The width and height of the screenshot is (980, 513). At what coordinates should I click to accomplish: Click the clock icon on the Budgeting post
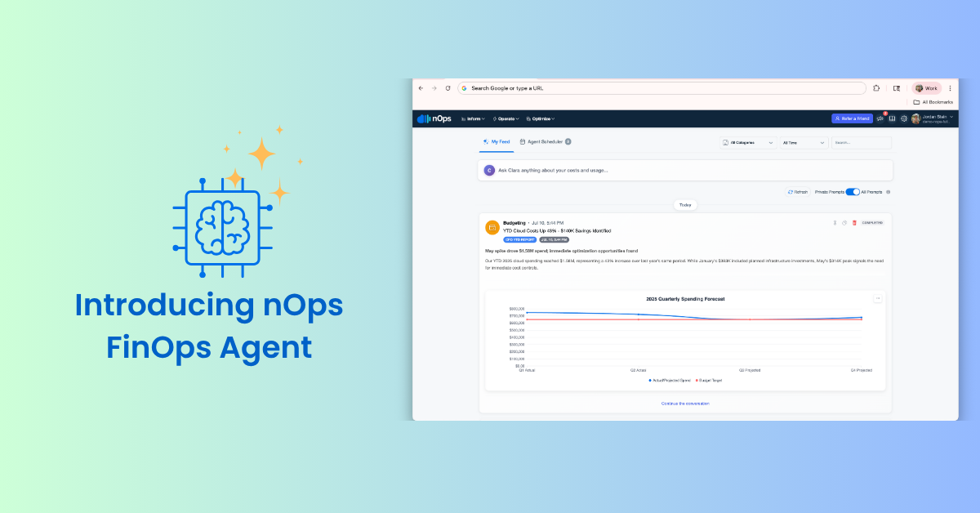(x=844, y=222)
